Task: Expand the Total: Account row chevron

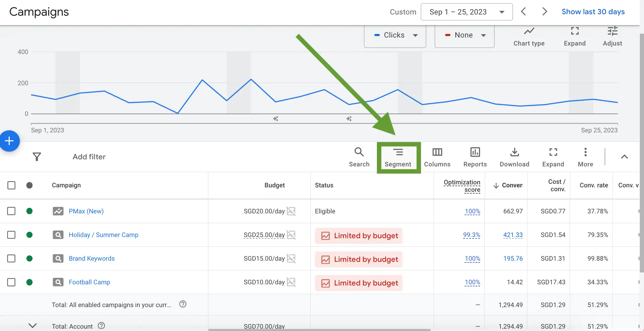Action: (33, 326)
